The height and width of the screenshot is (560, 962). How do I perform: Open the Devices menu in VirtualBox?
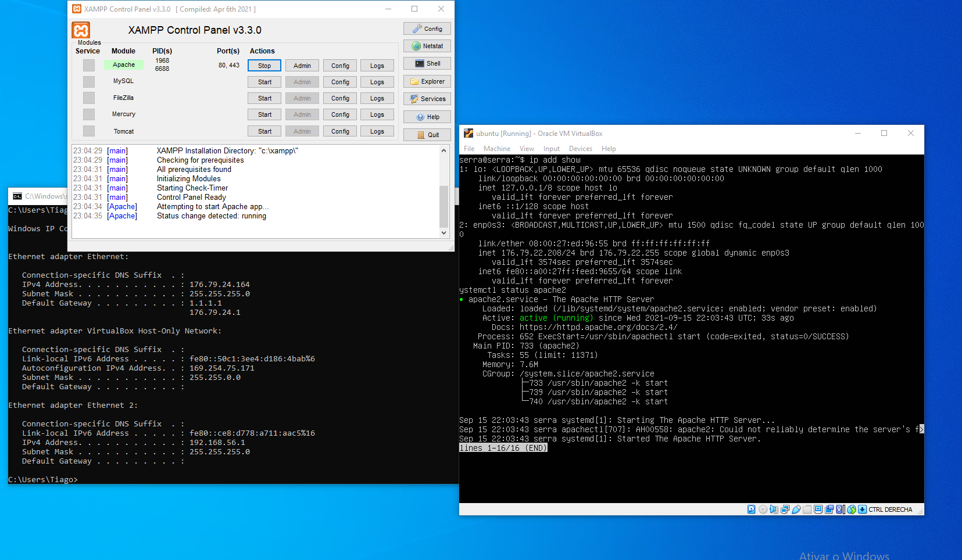581,149
